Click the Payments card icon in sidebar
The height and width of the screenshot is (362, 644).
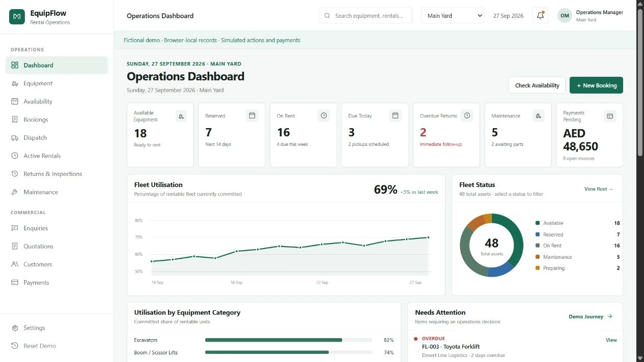pos(15,282)
